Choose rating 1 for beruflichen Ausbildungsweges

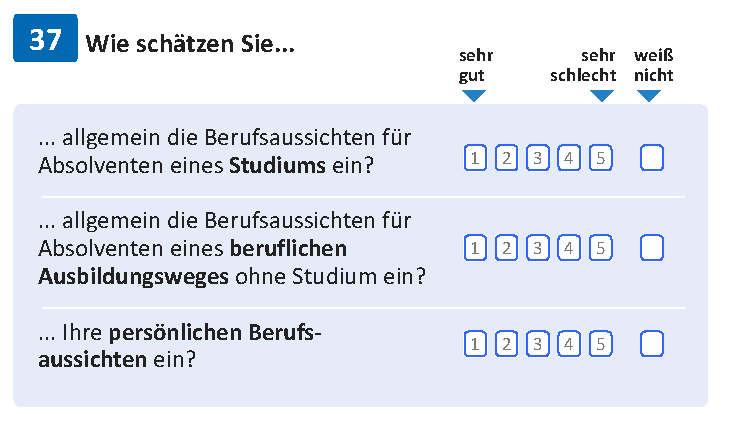(475, 247)
